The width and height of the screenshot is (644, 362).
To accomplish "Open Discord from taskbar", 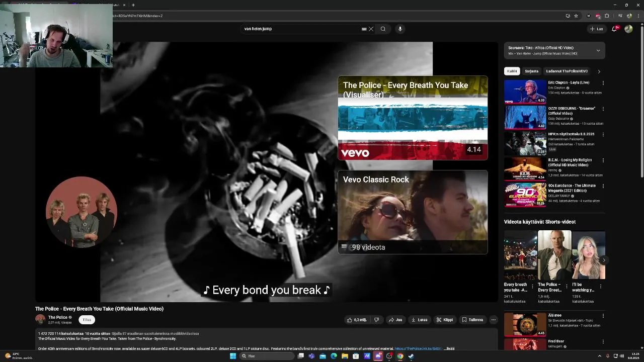I will click(378, 356).
